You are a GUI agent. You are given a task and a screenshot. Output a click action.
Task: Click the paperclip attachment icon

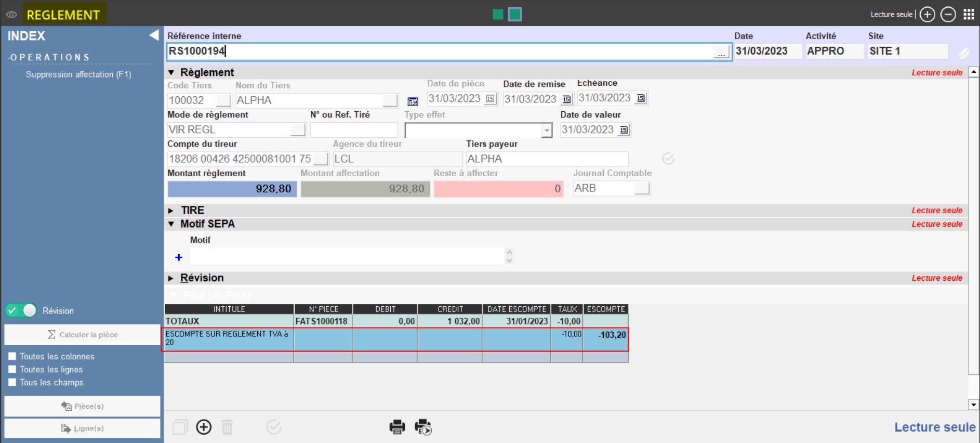click(x=964, y=53)
